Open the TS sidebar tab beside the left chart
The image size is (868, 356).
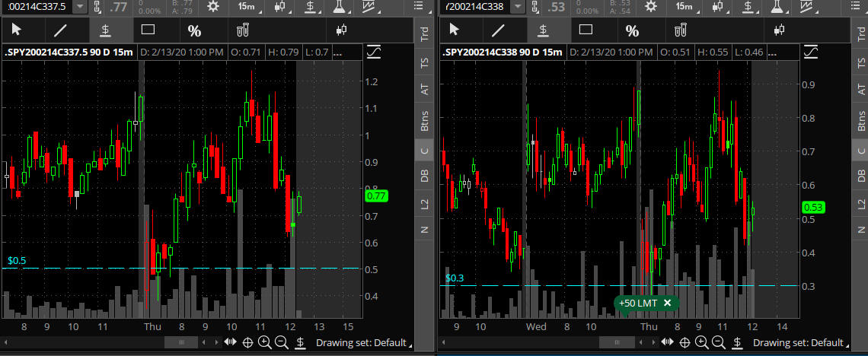[x=425, y=64]
